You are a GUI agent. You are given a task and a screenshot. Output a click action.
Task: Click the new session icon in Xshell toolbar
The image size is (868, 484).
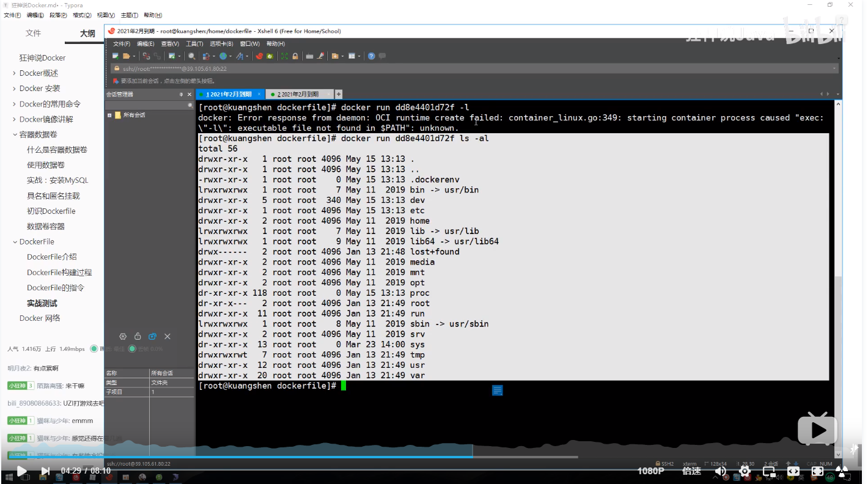coord(116,56)
